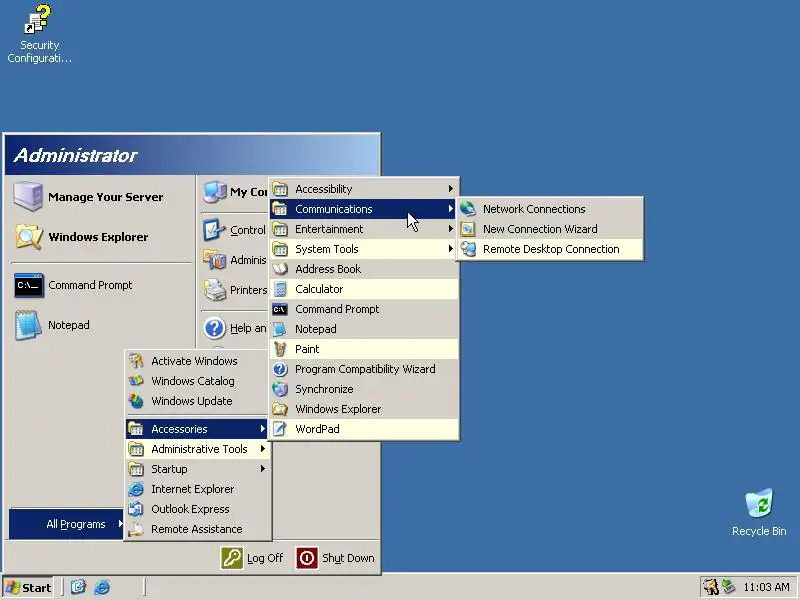Image resolution: width=800 pixels, height=600 pixels.
Task: Click the Windows Catalog icon
Action: click(x=136, y=381)
